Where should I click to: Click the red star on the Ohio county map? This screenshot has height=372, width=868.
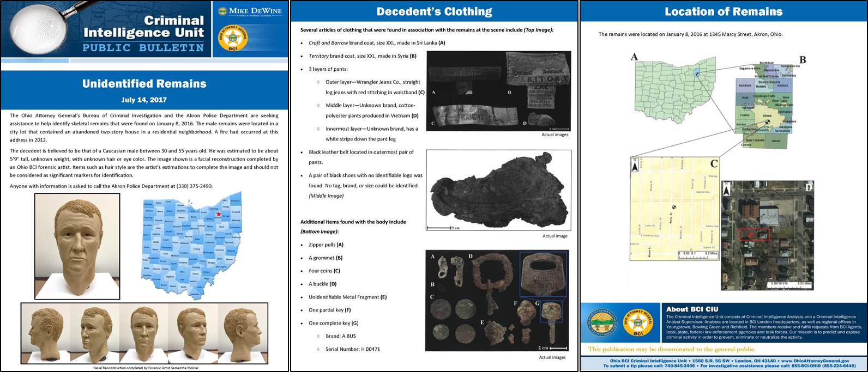pos(219,214)
